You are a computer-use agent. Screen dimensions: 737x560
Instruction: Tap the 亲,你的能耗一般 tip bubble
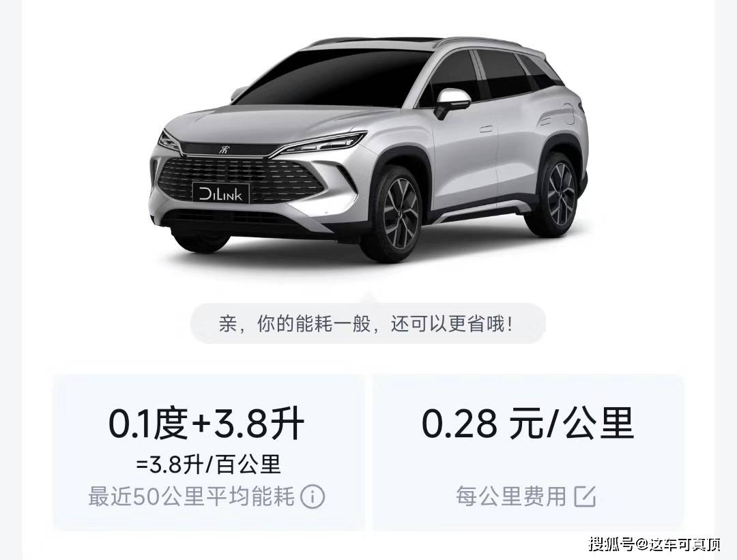(x=368, y=323)
